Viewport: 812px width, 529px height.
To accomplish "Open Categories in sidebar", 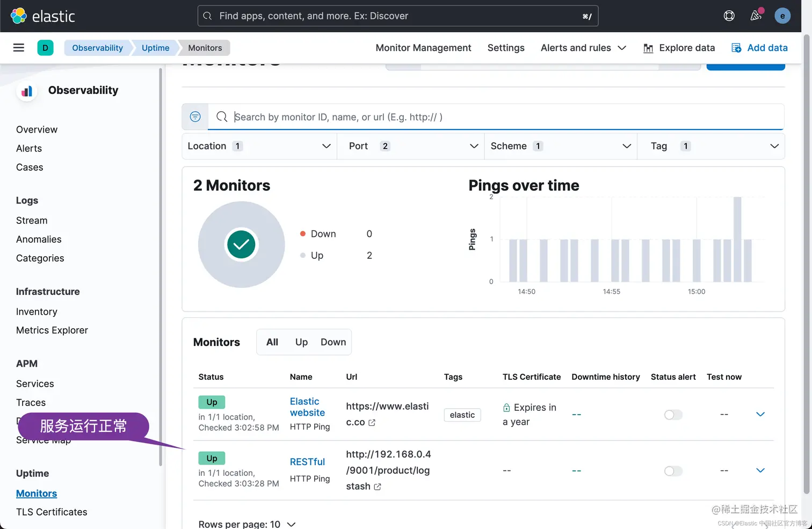I will pos(40,258).
